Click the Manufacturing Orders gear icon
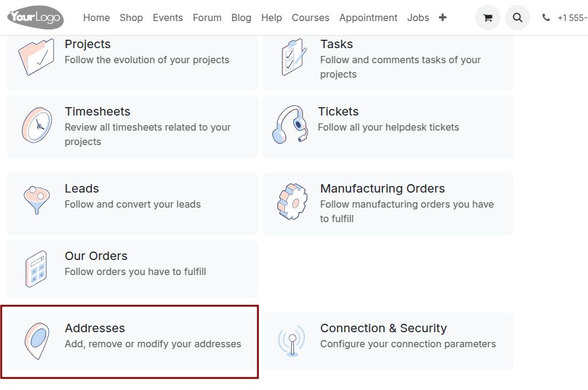 [292, 202]
